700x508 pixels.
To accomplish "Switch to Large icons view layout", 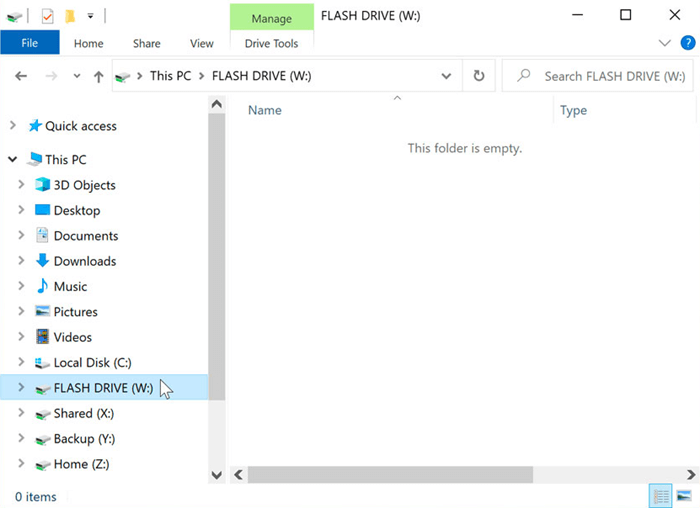I will pyautogui.click(x=684, y=496).
